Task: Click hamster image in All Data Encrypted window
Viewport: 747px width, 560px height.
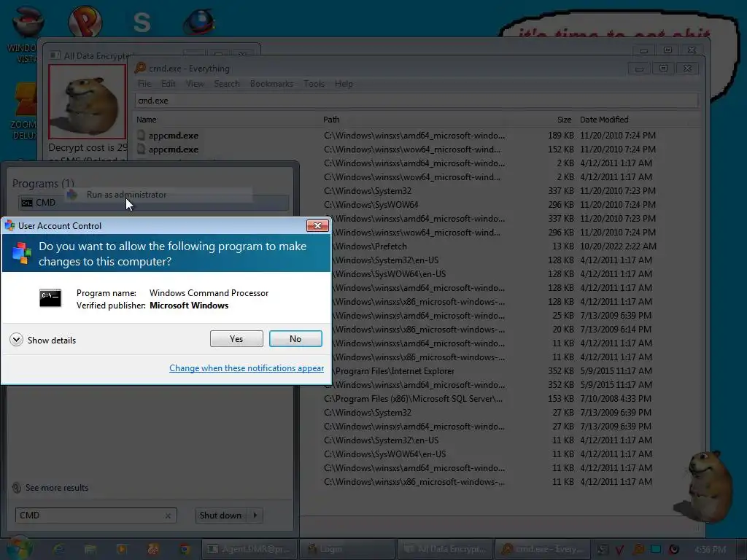Action: 88,101
